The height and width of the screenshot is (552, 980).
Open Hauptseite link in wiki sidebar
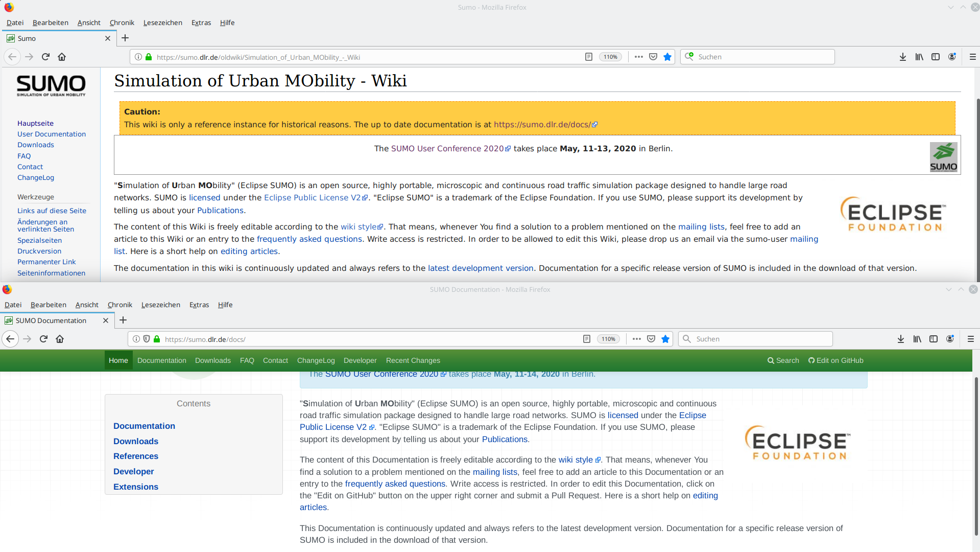(35, 123)
